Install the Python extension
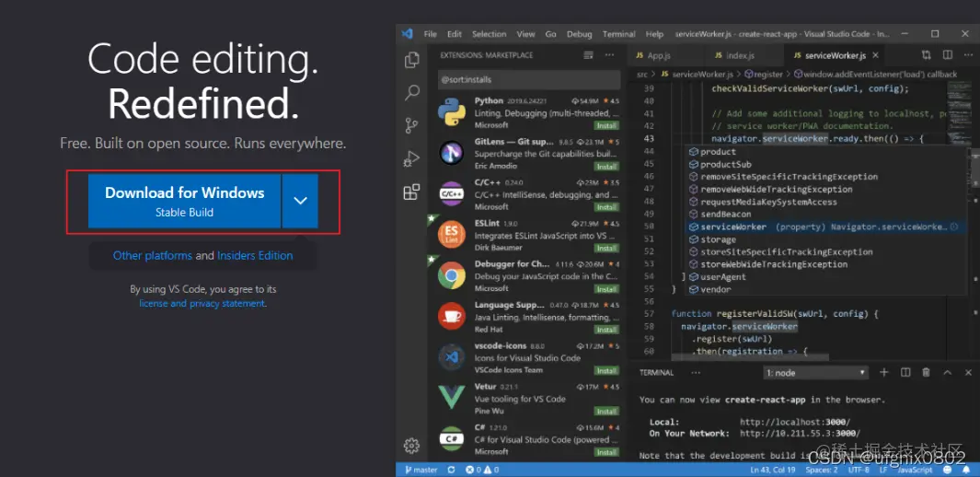This screenshot has width=980, height=477. (606, 125)
